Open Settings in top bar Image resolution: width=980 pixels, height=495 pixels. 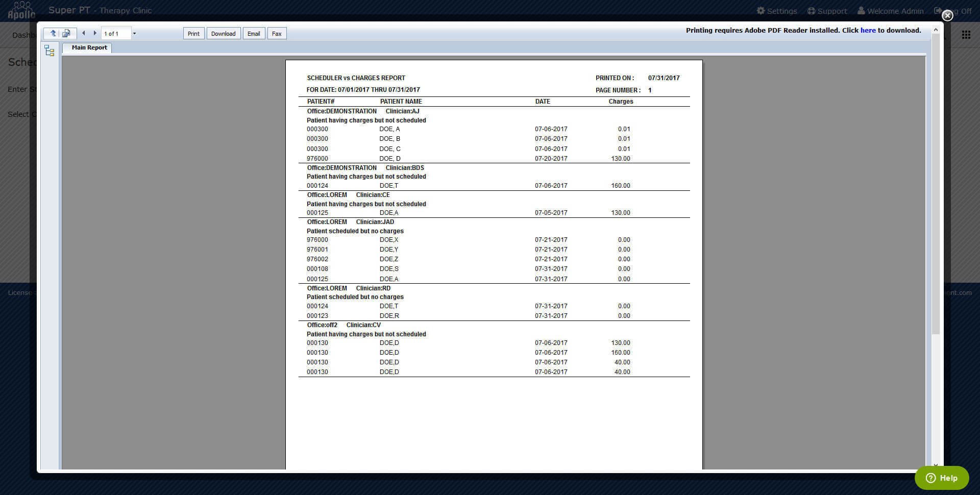[x=777, y=11]
